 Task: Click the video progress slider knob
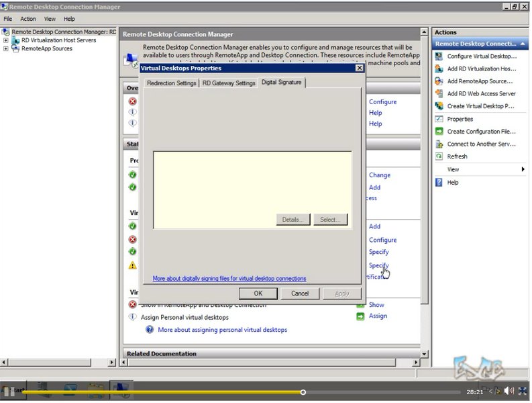pyautogui.click(x=304, y=393)
